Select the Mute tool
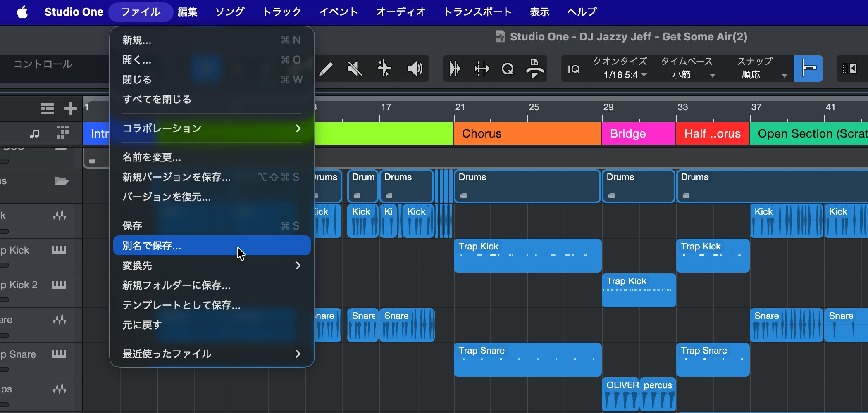The width and height of the screenshot is (868, 413). (355, 69)
